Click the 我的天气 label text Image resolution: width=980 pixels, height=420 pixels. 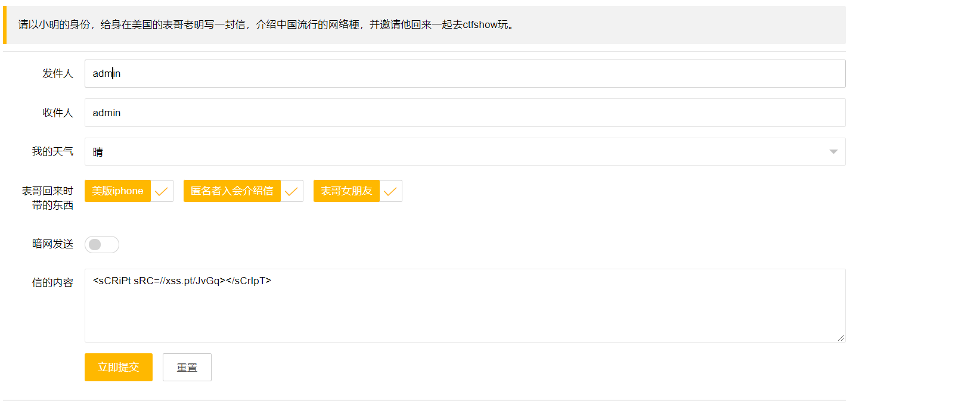click(x=52, y=151)
